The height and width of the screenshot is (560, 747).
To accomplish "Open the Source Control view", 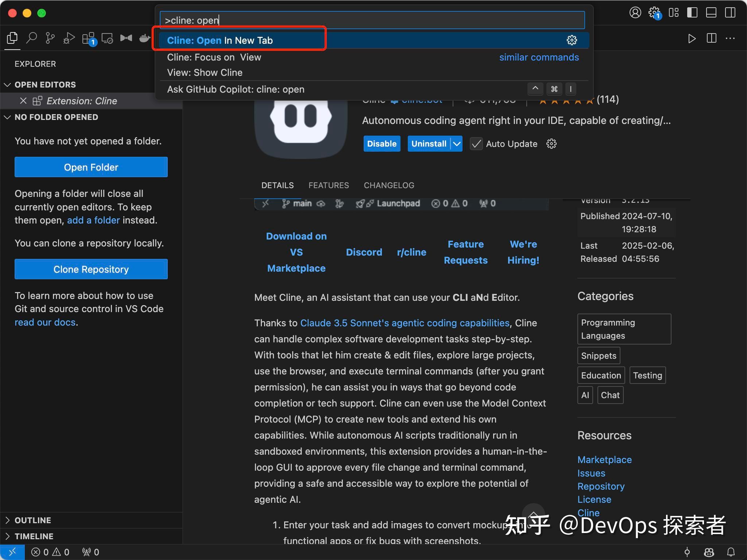I will pyautogui.click(x=50, y=38).
